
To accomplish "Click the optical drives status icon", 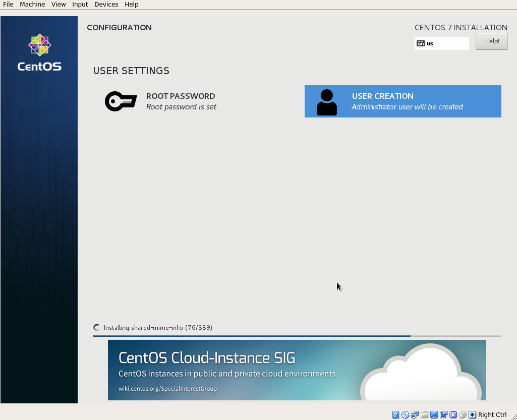I will click(405, 414).
